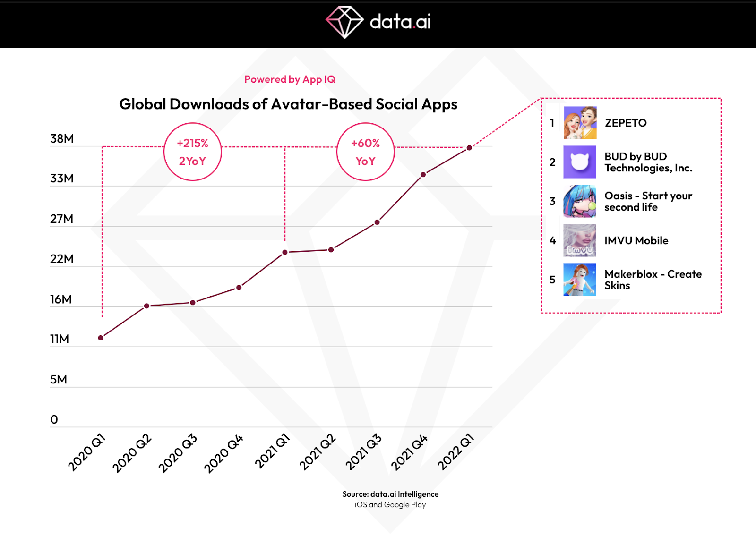Click "Makerblox - Create Skins" app name

(653, 280)
